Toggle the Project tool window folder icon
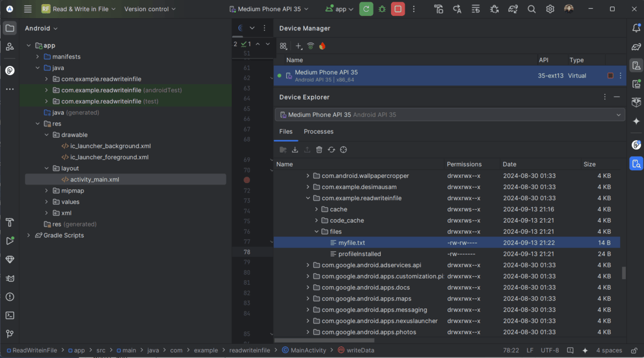The image size is (644, 358). coord(10,28)
